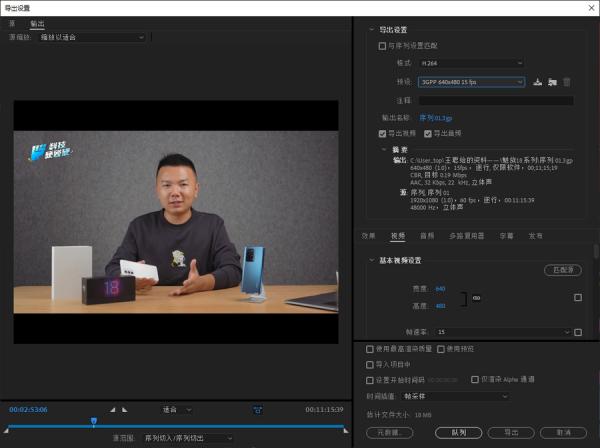Viewport: 600px width, 448px height.
Task: Click the set in point triangle
Action: (111, 409)
